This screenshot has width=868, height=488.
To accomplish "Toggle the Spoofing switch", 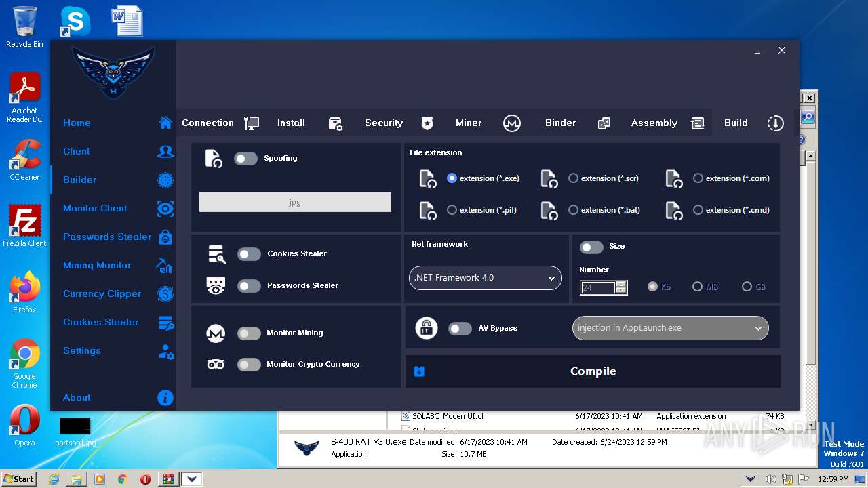I will [245, 159].
